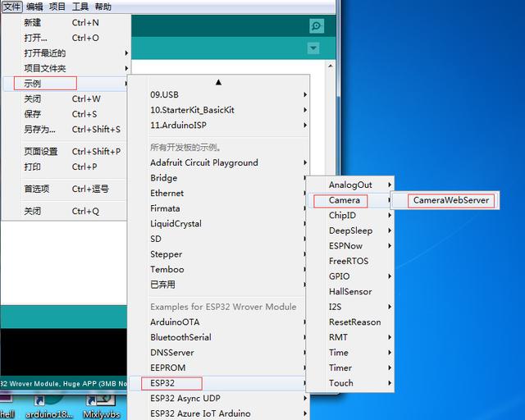Open the 文件 menu
The height and width of the screenshot is (420, 525).
click(12, 7)
